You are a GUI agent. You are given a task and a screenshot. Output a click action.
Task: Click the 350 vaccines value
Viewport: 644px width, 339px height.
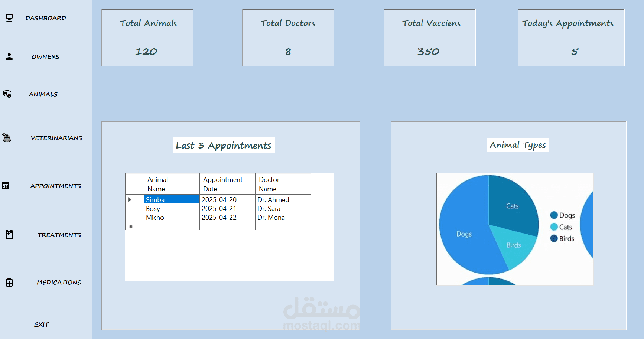(428, 52)
